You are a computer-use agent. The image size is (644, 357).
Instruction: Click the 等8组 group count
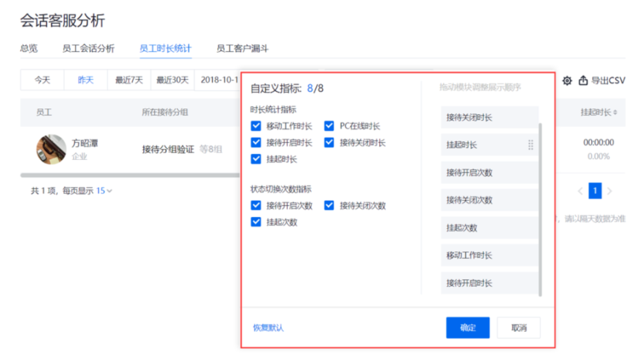tap(210, 150)
